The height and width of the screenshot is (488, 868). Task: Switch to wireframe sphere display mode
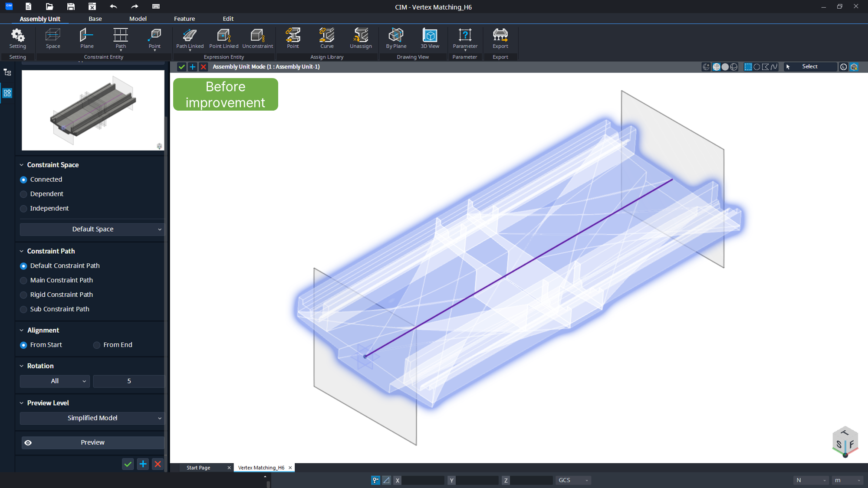click(x=734, y=67)
